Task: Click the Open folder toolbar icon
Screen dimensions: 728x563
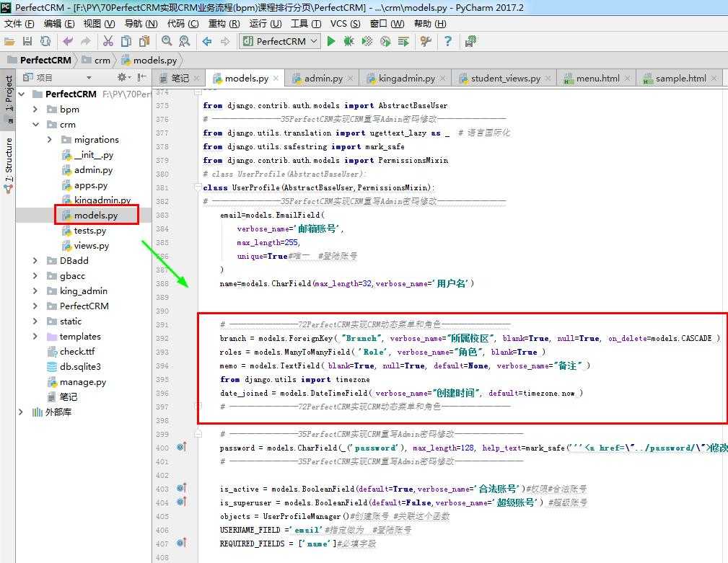Action: pos(9,42)
